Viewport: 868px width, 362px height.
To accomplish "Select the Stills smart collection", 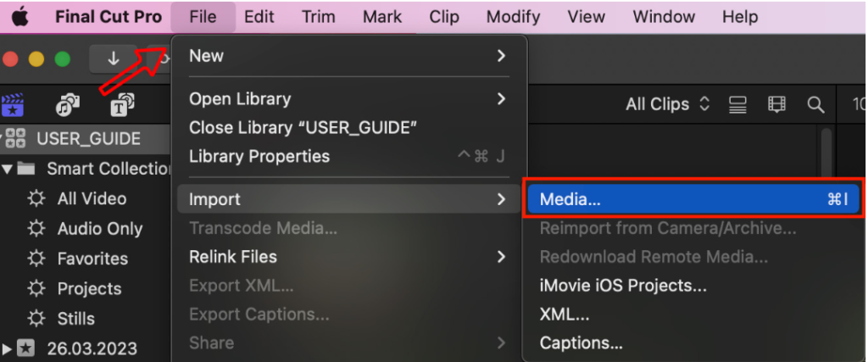I will coord(75,318).
